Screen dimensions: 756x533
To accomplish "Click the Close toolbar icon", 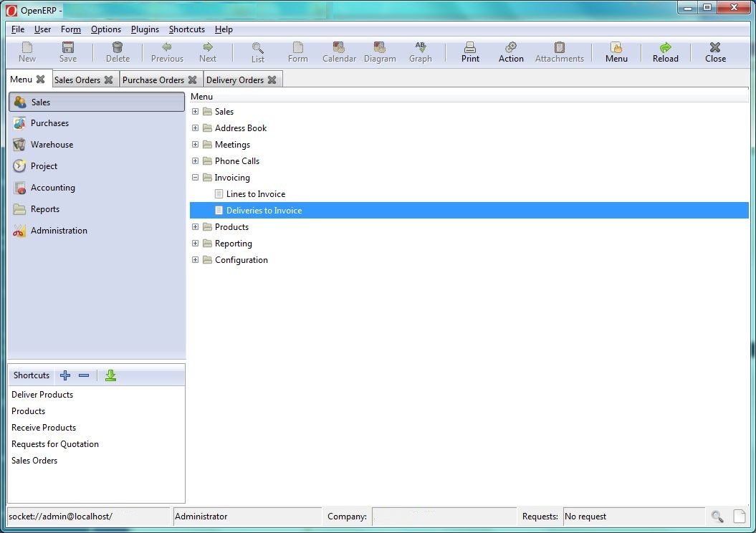I will (715, 47).
